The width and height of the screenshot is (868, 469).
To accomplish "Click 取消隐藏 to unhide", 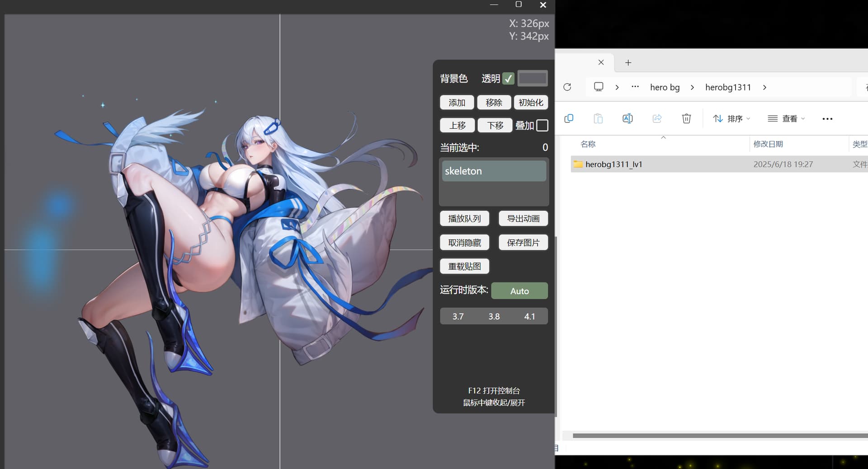I will click(x=464, y=243).
